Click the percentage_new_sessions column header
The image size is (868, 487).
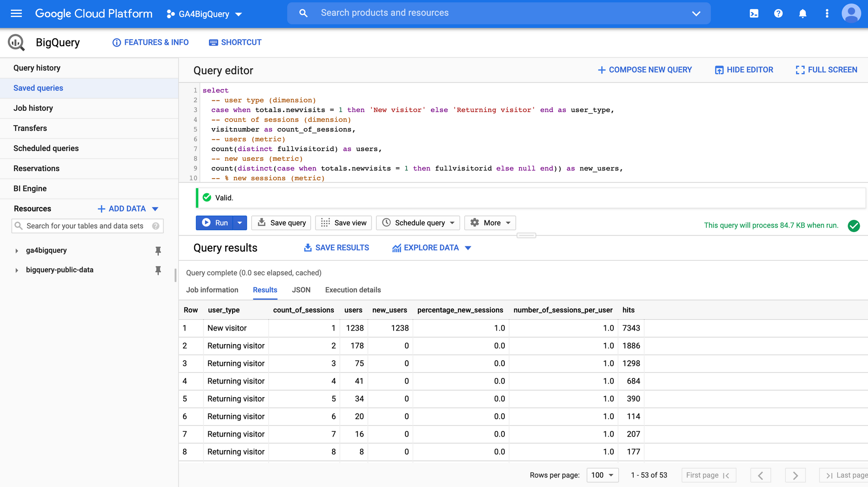(x=460, y=310)
